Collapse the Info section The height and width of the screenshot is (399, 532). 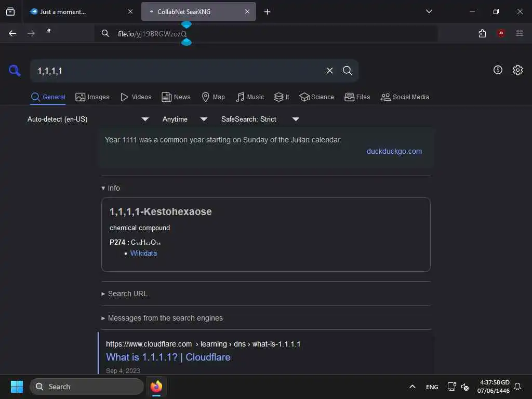111,188
